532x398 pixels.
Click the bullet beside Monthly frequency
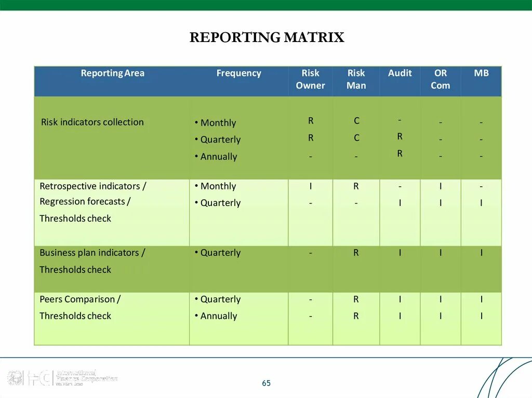196,123
